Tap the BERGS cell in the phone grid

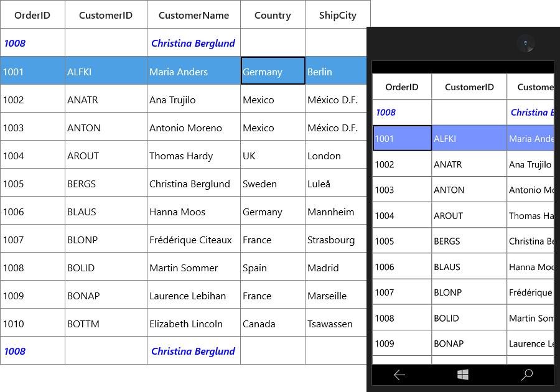469,241
